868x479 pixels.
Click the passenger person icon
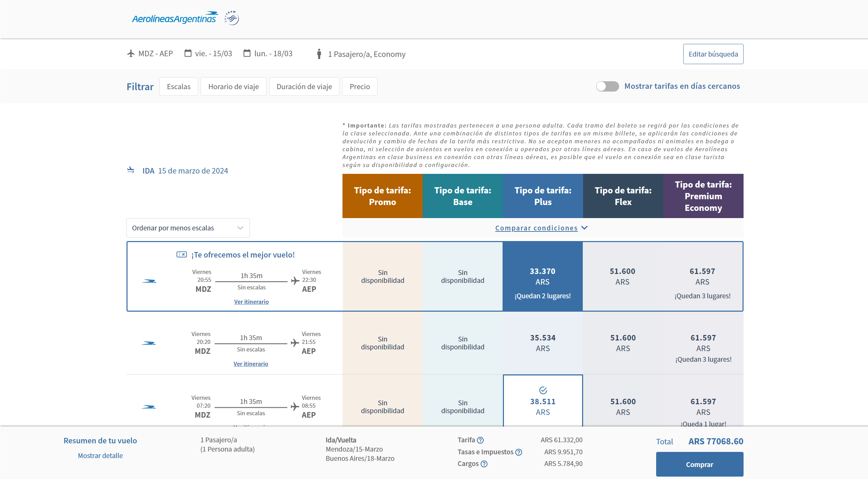pyautogui.click(x=319, y=54)
